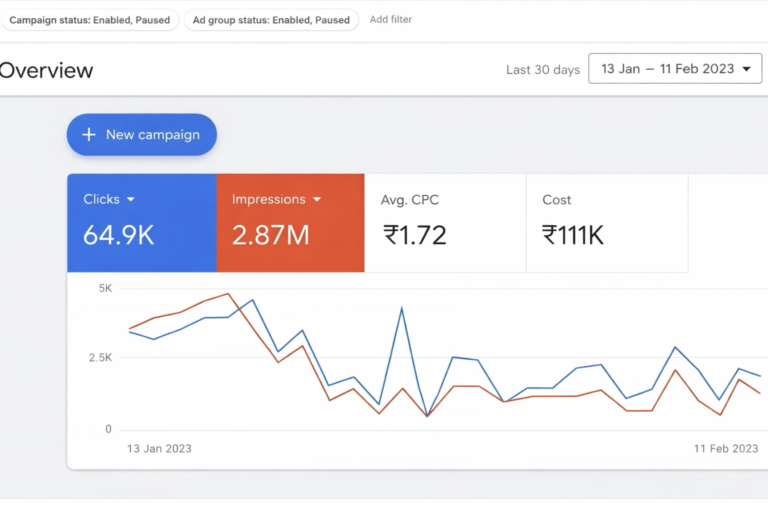Click the Last 30 days label
Image resolution: width=768 pixels, height=512 pixels.
542,70
